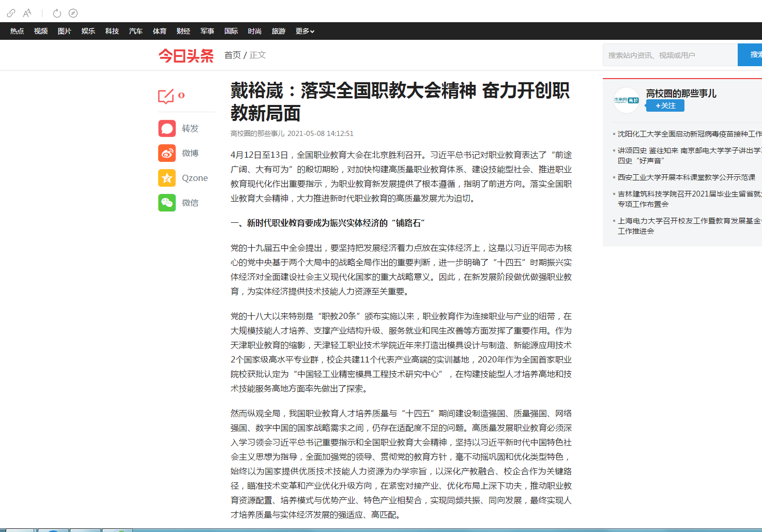Click the 首页 breadcrumb link
Viewport: 762px width, 532px height.
[x=233, y=55]
